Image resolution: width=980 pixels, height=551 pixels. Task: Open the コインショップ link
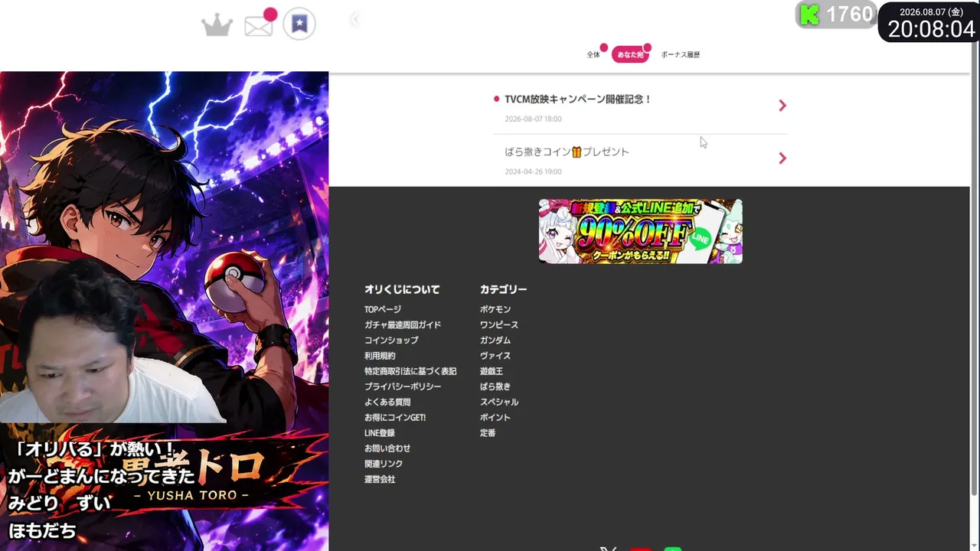pyautogui.click(x=391, y=340)
